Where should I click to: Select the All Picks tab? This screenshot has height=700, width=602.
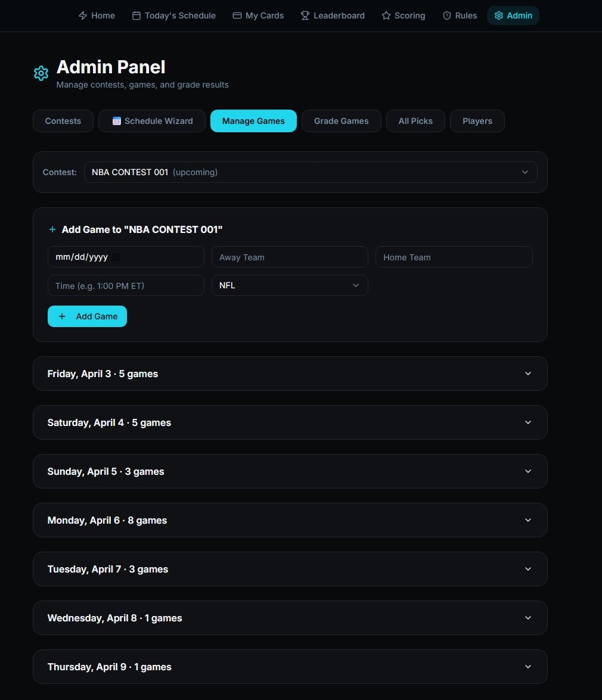click(x=415, y=121)
